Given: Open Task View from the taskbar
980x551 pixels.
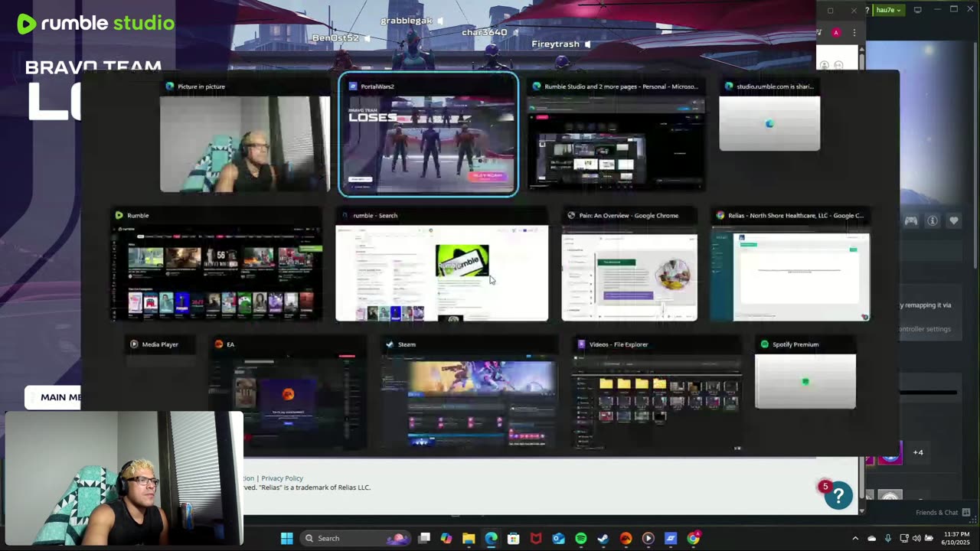Looking at the screenshot, I should [x=424, y=538].
